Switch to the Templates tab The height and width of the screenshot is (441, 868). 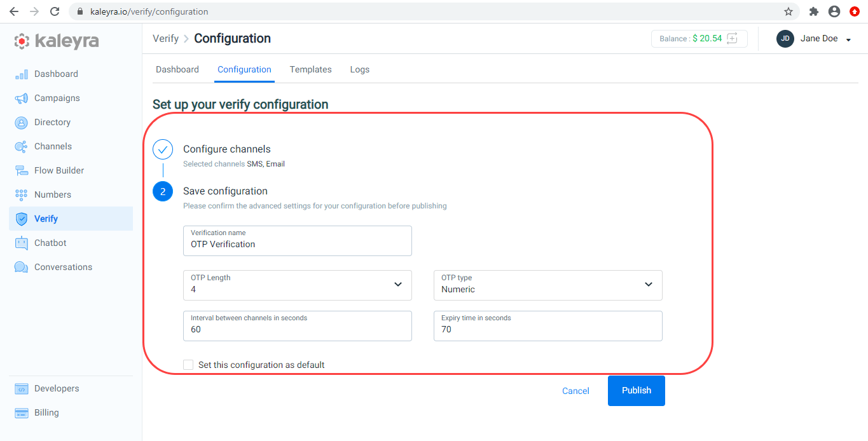(311, 69)
